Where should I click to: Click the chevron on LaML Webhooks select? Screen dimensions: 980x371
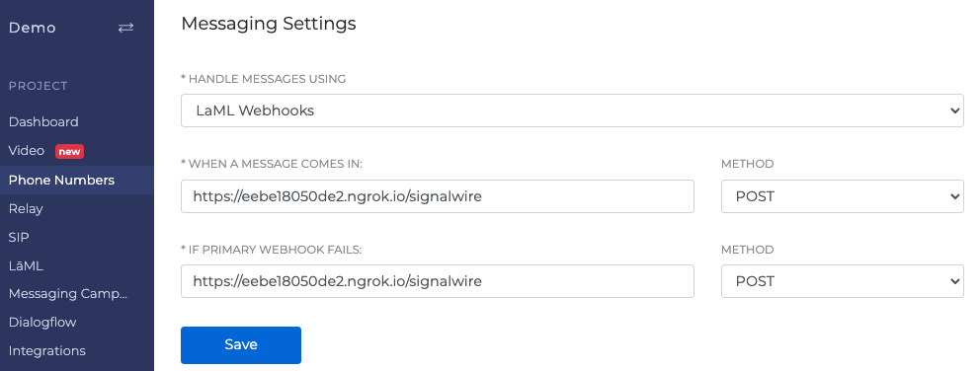[x=954, y=111]
